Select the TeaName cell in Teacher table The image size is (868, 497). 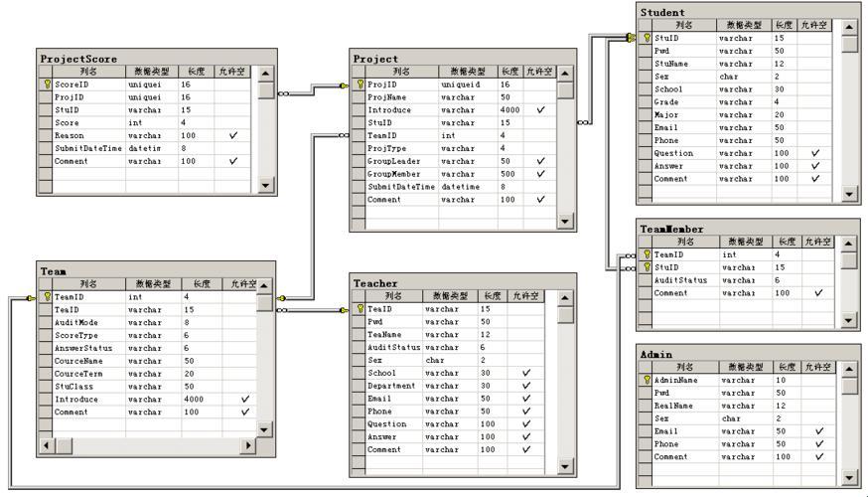393,334
